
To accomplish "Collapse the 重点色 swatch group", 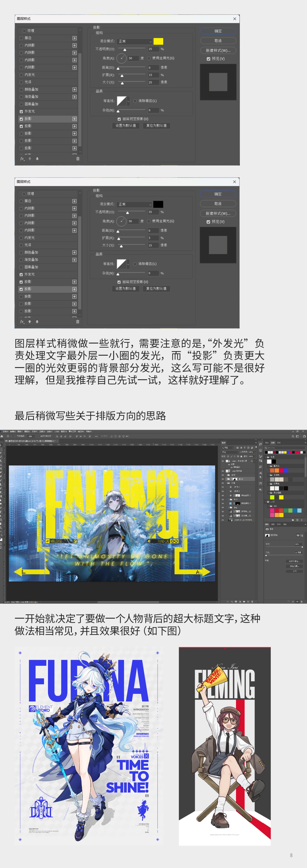I will tap(268, 466).
